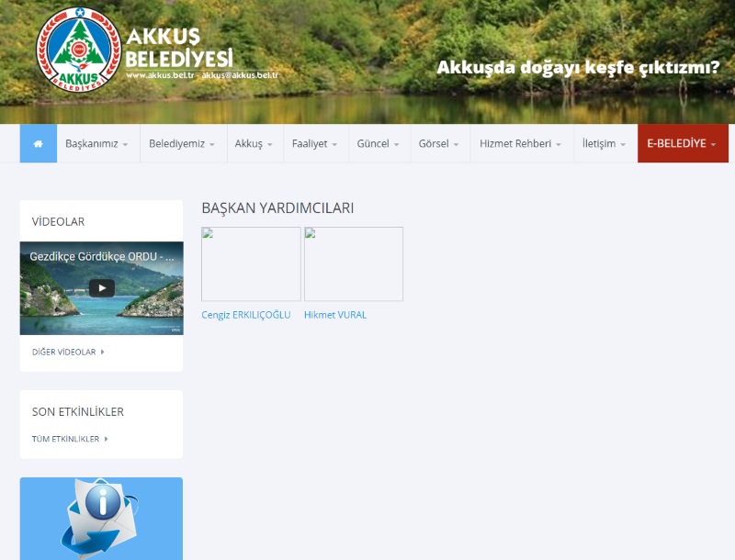Open Cengiz ERKILIÇOĞLU's photo placeholder

coord(251,264)
